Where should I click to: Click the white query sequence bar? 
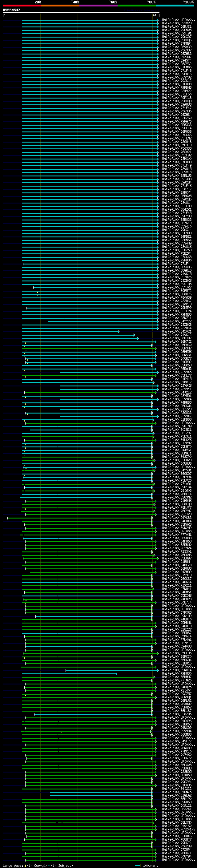pyautogui.click(x=81, y=13)
